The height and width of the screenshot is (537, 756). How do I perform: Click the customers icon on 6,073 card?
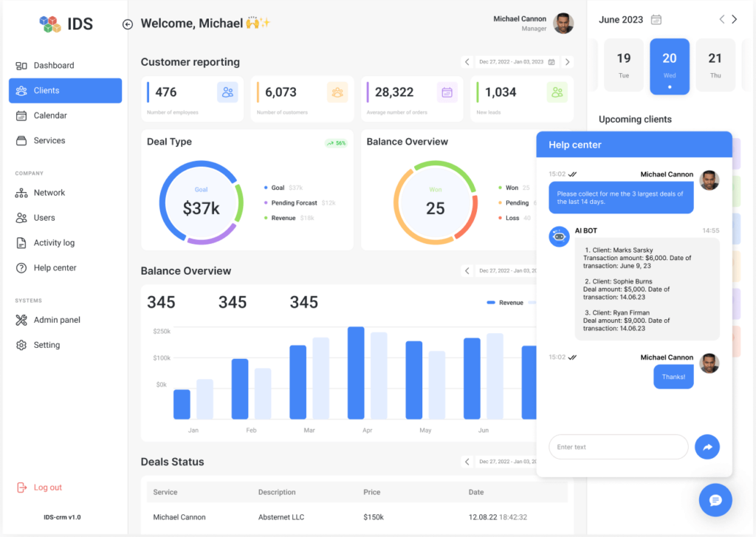pos(337,92)
